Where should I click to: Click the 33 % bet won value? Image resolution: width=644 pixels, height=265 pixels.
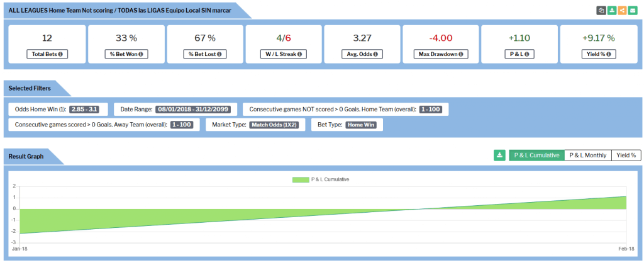126,38
